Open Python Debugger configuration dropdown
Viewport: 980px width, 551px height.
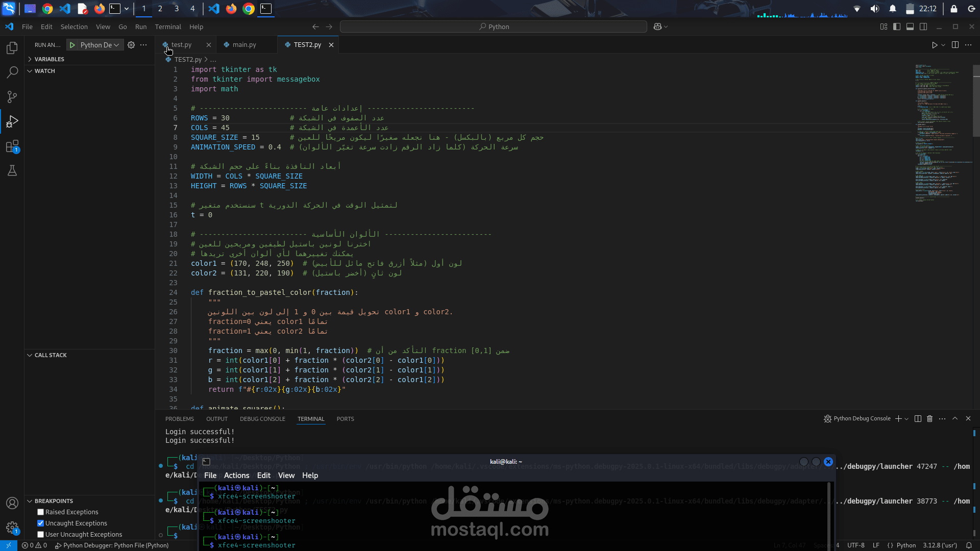click(x=100, y=45)
